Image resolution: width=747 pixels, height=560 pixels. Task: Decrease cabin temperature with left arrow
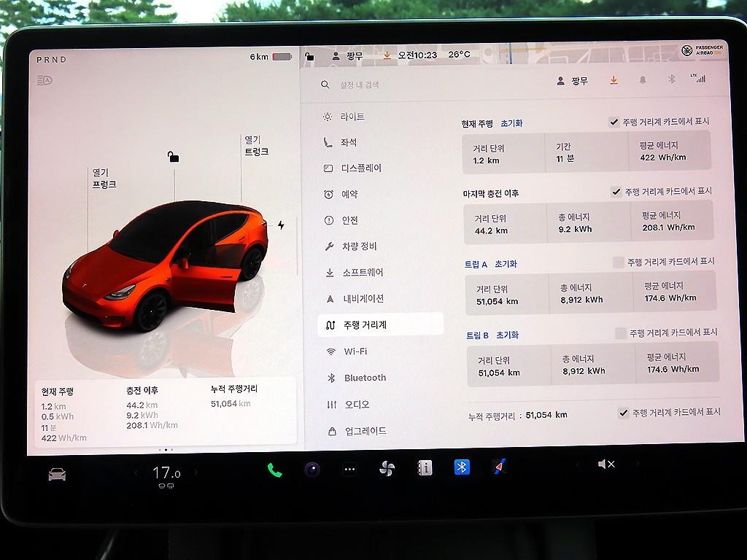(x=136, y=472)
